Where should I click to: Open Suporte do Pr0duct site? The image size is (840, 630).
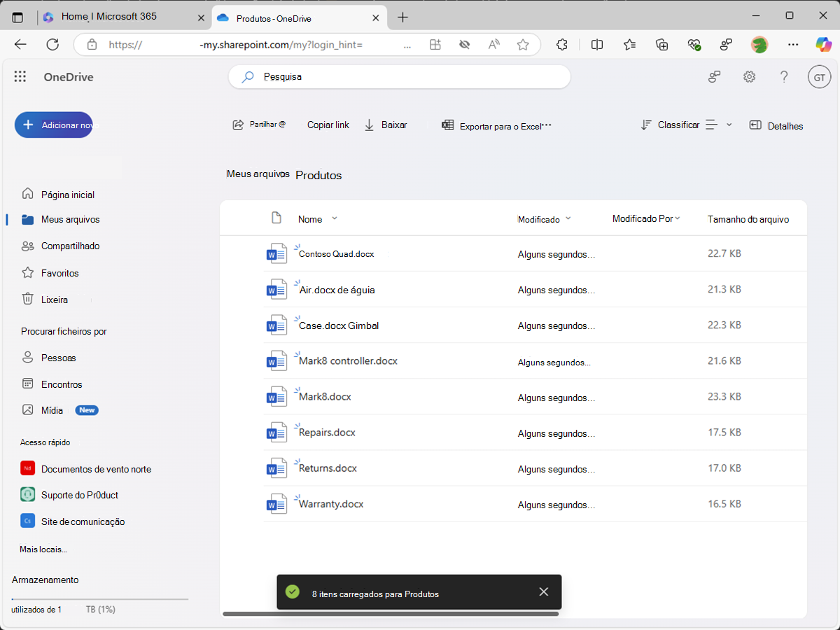click(79, 495)
